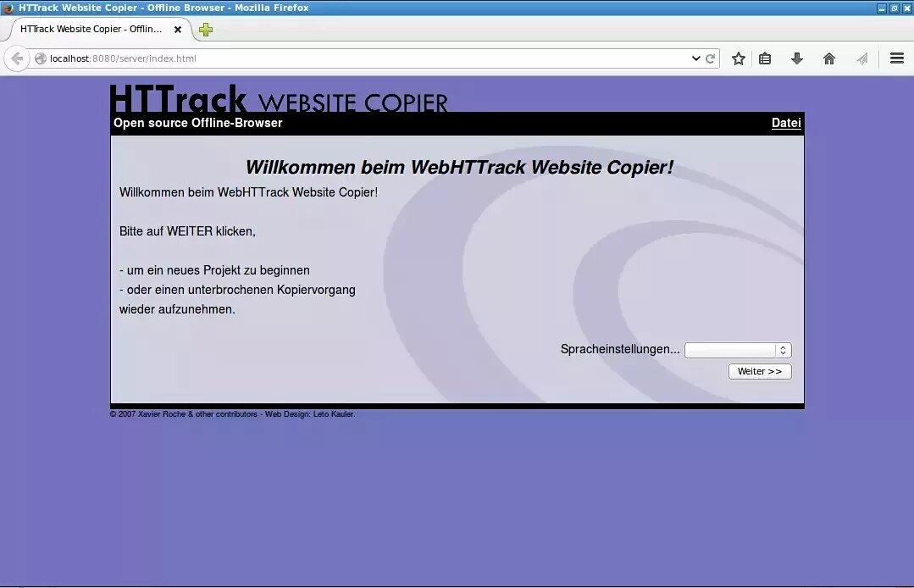Screen dimensions: 914x588
Task: Click the globe site identity icon
Action: 40,58
